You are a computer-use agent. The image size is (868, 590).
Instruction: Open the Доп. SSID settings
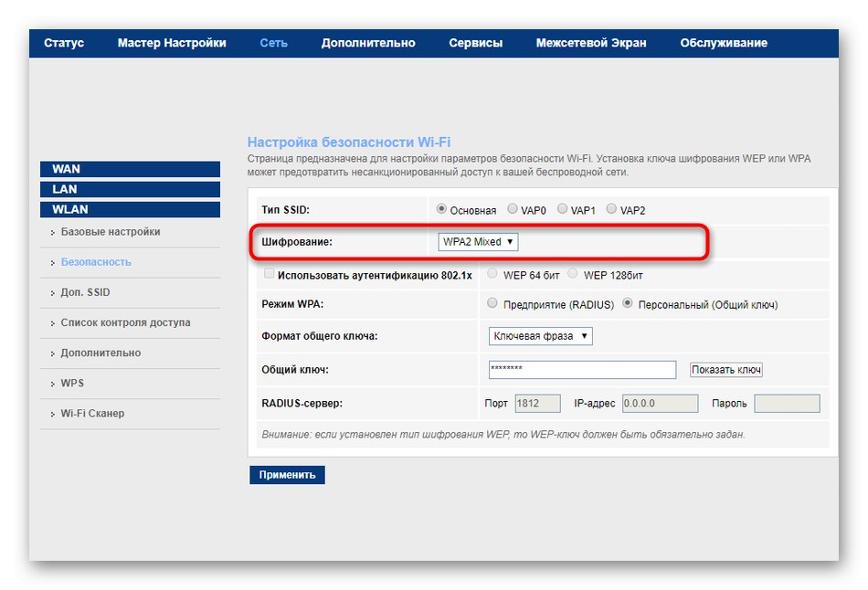tap(84, 292)
